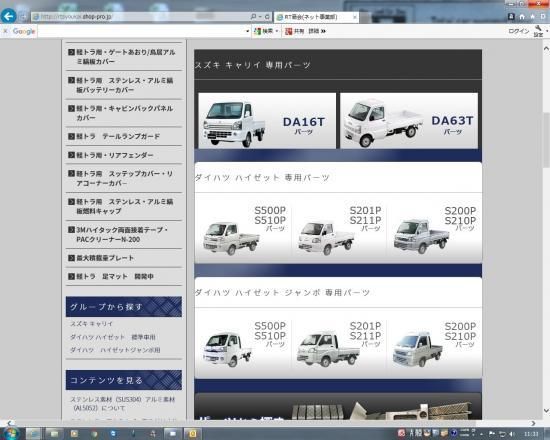The image size is (550, 440).
Task: Click the スズキ キャリイ 専用パーツ heading
Action: pyautogui.click(x=253, y=65)
